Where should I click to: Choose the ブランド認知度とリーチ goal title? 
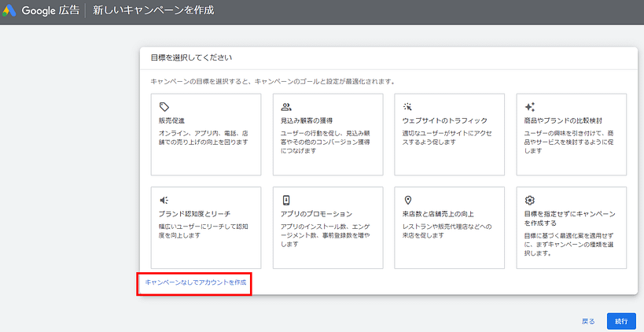(193, 214)
